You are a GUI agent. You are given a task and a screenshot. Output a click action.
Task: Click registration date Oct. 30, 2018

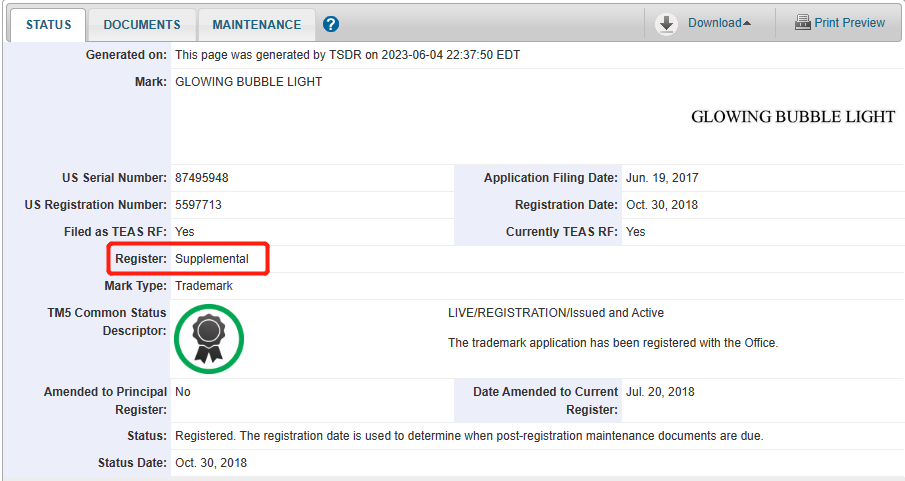[x=662, y=205]
